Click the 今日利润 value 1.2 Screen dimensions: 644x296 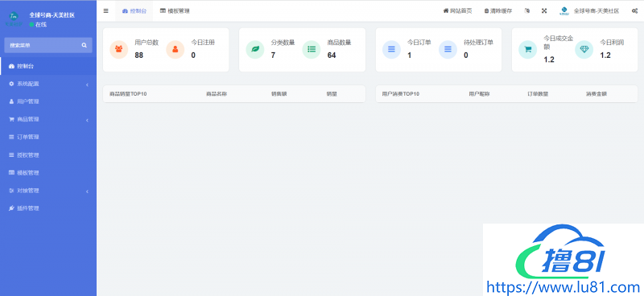[x=605, y=55]
